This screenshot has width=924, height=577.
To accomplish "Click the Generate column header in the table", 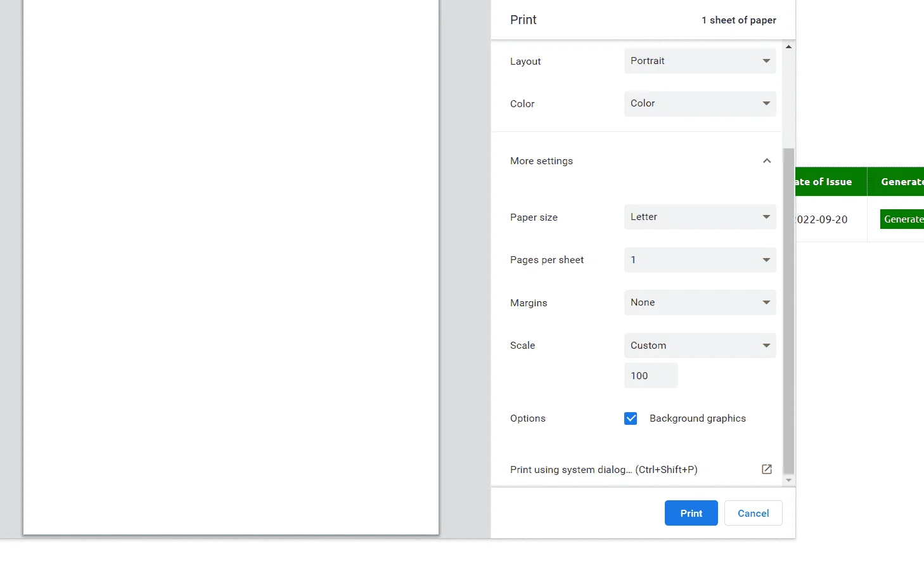I will pos(895,181).
